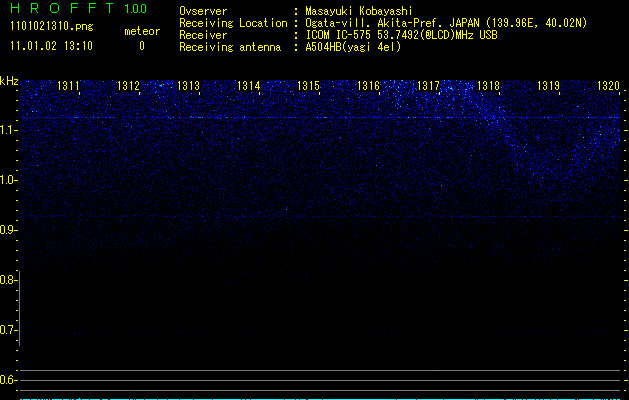Image resolution: width=629 pixels, height=400 pixels.
Task: Click the 1.0 frequency axis label
Action: (8, 180)
